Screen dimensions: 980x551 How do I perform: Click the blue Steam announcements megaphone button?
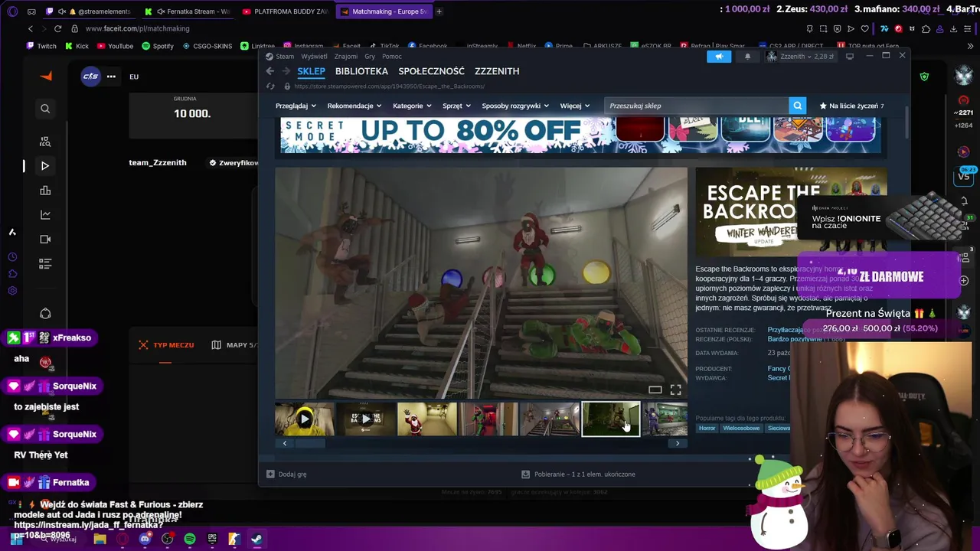pyautogui.click(x=719, y=57)
